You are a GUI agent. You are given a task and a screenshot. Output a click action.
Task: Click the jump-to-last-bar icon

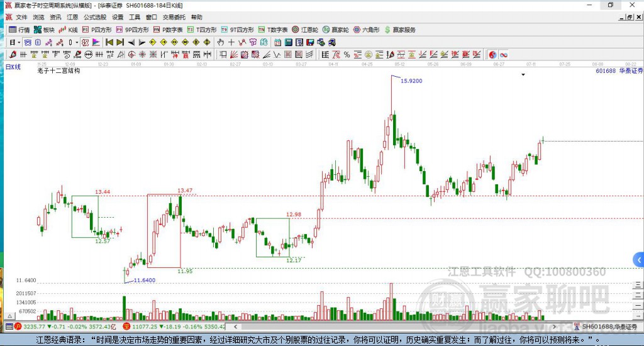pyautogui.click(x=120, y=42)
